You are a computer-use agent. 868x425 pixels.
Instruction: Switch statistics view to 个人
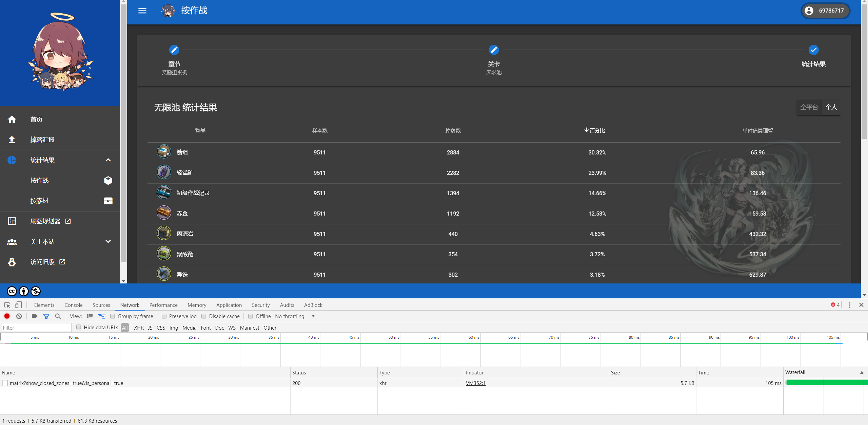pos(831,107)
